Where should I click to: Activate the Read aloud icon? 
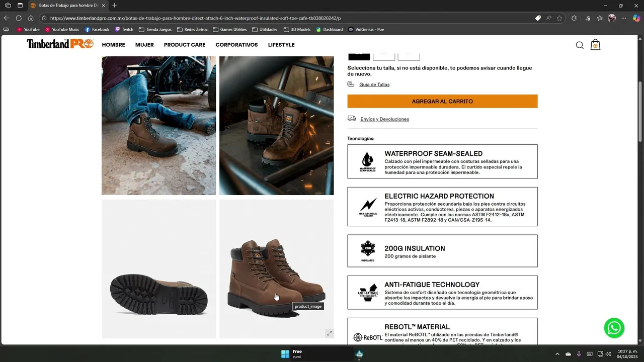click(548, 18)
